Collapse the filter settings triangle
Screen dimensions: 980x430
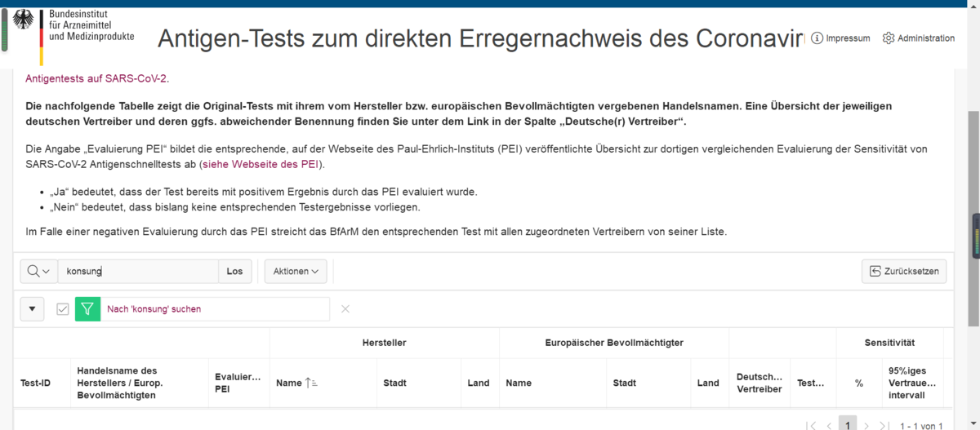tap(32, 309)
